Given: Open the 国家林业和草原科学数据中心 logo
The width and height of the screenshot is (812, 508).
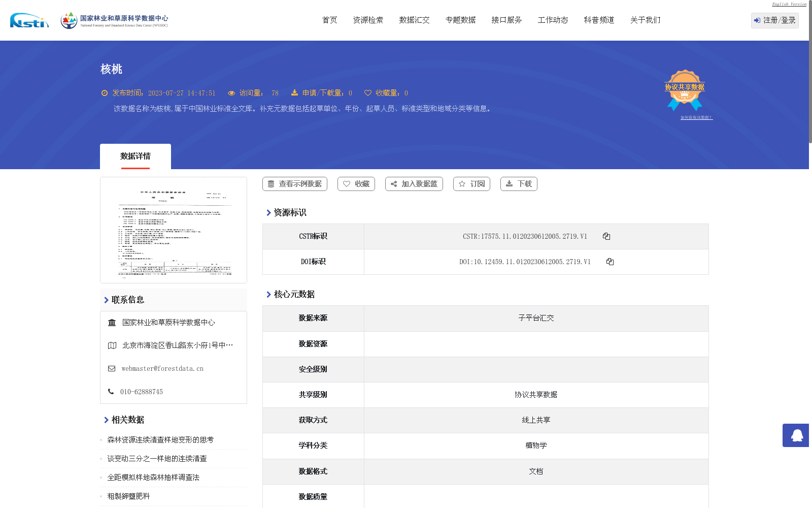Looking at the screenshot, I should [114, 20].
